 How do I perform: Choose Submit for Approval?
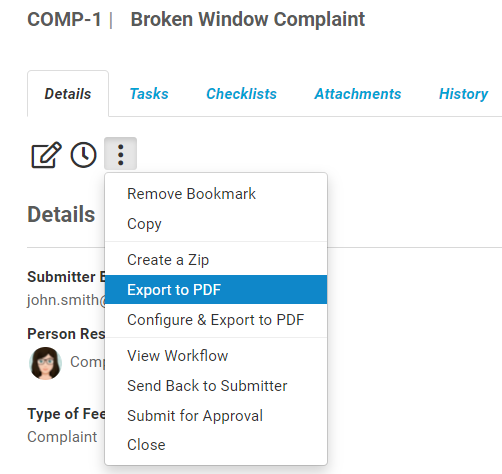click(x=216, y=416)
